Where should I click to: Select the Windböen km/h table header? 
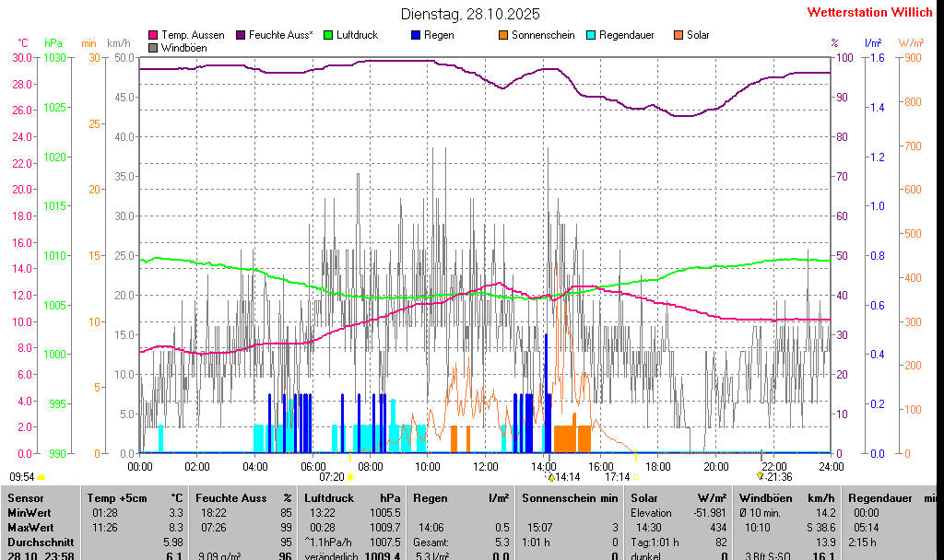tap(786, 498)
